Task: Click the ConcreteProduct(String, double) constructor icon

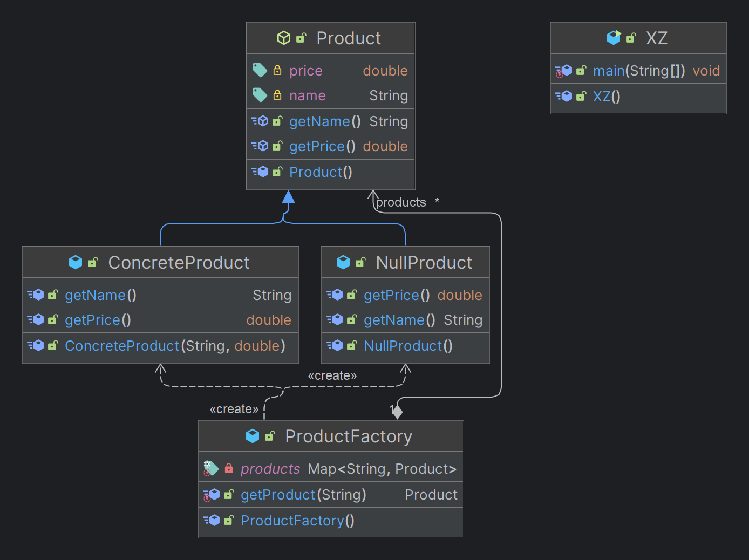Action: click(36, 345)
